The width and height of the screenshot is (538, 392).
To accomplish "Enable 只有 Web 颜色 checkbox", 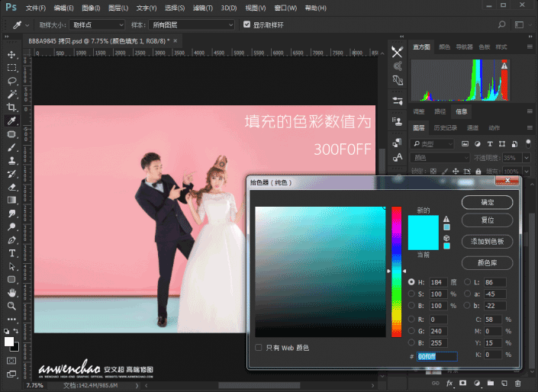I will coord(259,348).
